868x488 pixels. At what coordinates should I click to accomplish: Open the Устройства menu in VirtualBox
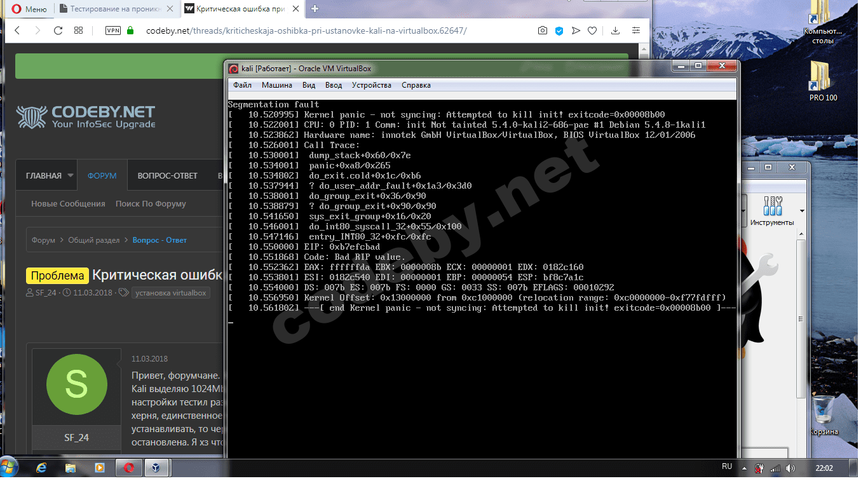pos(372,85)
